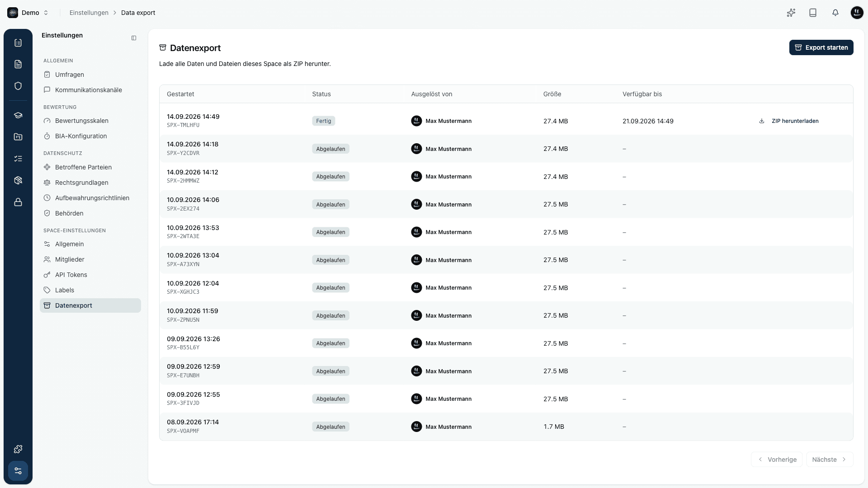The height and width of the screenshot is (488, 868).
Task: Open the chart folder icon in left rail
Action: pos(18,137)
